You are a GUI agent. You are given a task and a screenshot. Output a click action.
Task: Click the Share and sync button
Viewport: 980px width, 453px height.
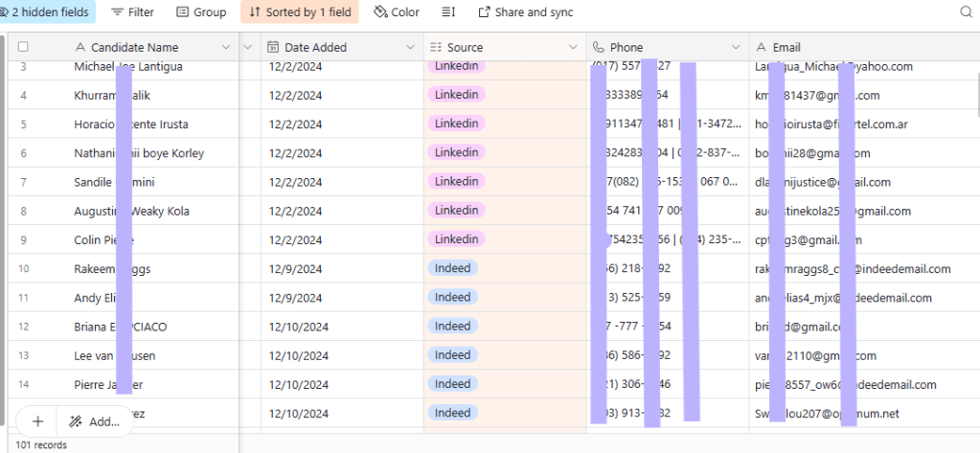tap(525, 12)
